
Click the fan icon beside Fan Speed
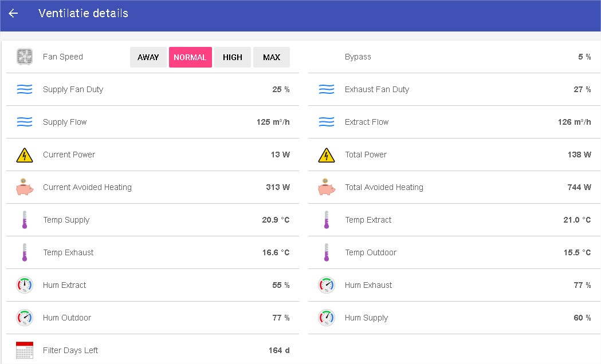tap(25, 57)
